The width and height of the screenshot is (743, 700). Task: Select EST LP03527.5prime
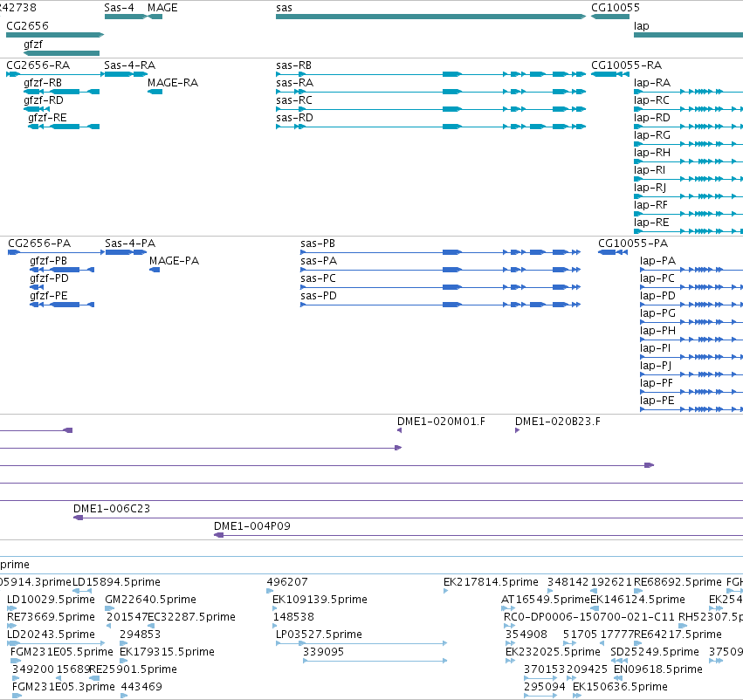(x=361, y=643)
